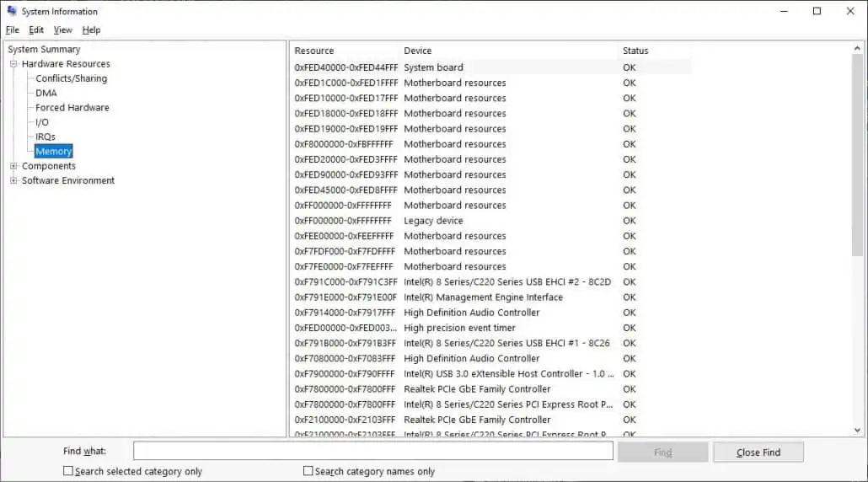Viewport: 868px width, 482px height.
Task: Open the DMA category
Action: click(46, 93)
